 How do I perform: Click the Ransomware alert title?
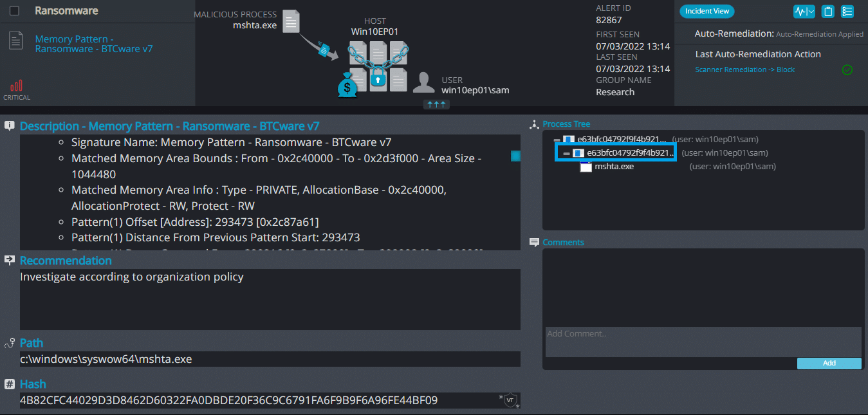(66, 11)
